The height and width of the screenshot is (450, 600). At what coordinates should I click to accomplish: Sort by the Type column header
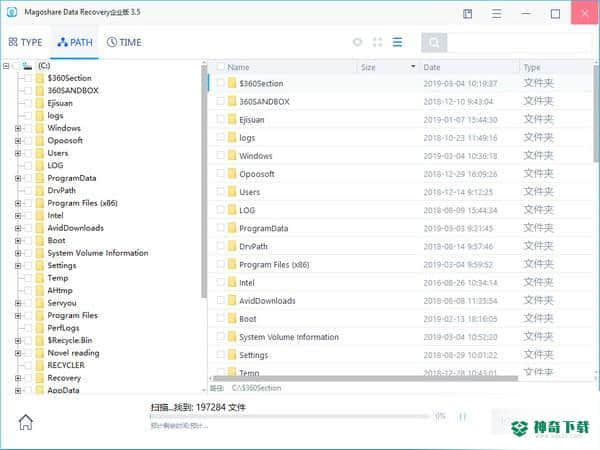click(532, 67)
